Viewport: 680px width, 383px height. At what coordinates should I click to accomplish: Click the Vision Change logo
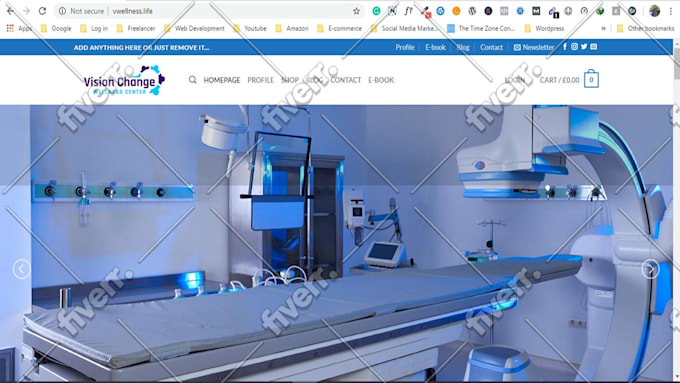[x=124, y=80]
